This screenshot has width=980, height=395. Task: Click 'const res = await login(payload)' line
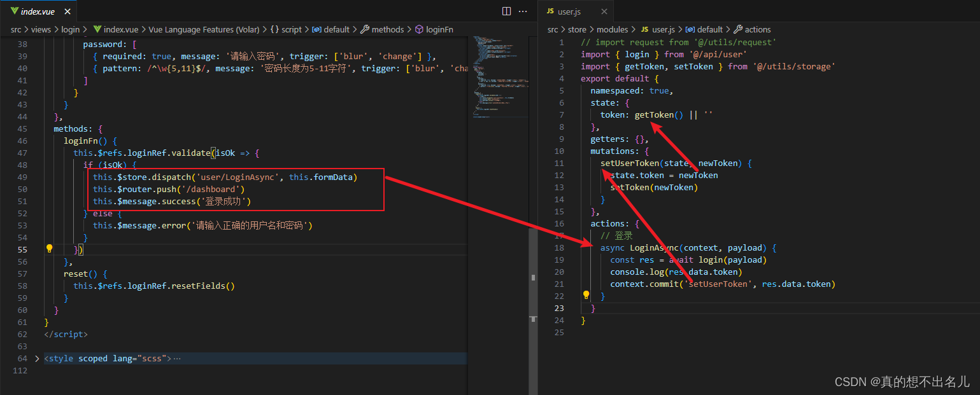tap(688, 260)
